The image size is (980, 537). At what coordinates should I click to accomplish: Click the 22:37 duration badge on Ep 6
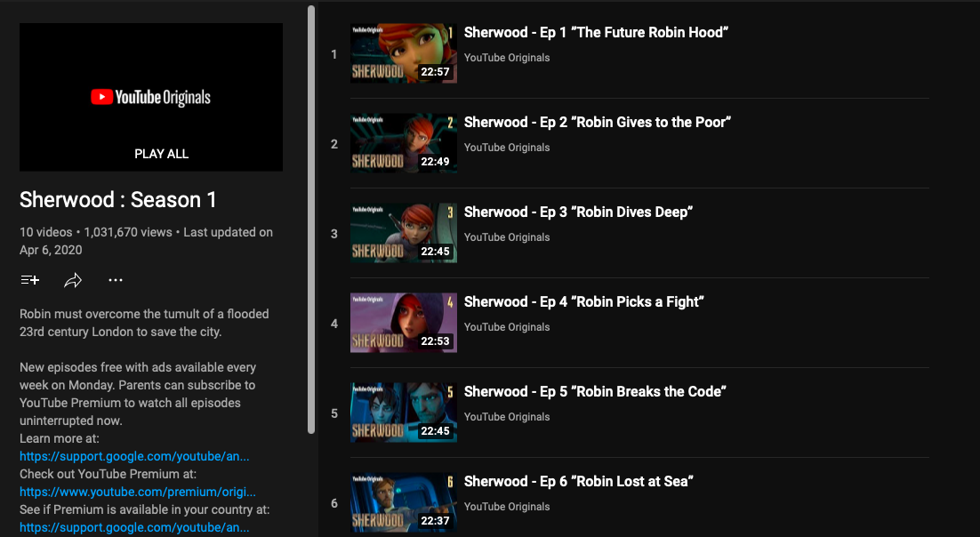(435, 521)
